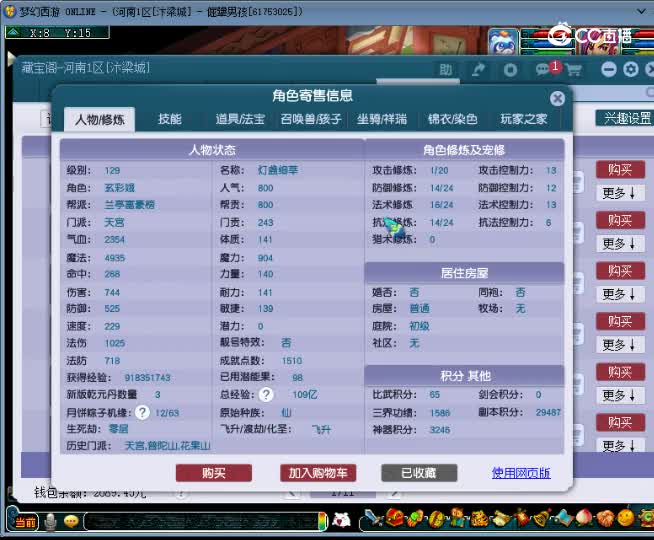Close the 角色寄售信息 dialog
Viewport: 654px width, 540px height.
click(557, 98)
